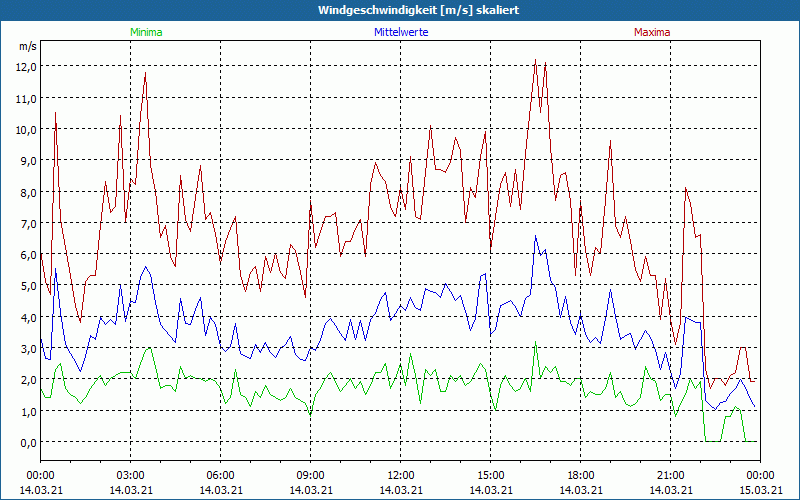Click the chart title Windgeschwindigkeit [m/s] skaliert
Image resolution: width=800 pixels, height=500 pixels.
[418, 10]
